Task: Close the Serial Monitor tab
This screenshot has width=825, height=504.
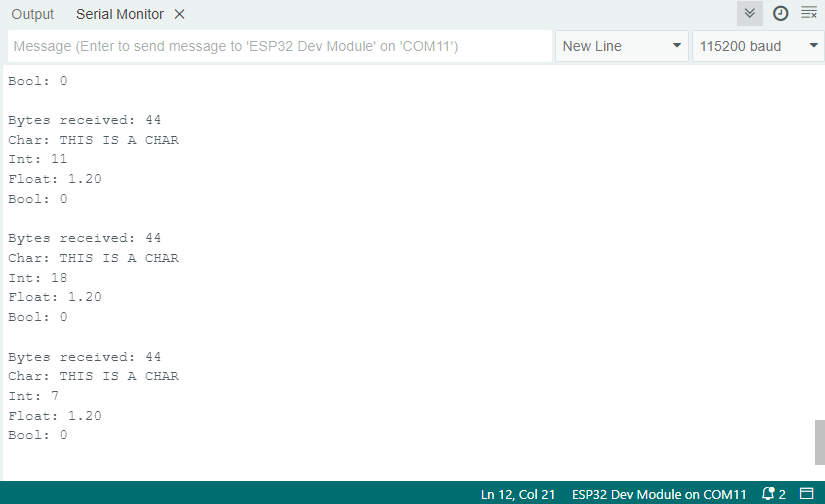Action: 179,15
